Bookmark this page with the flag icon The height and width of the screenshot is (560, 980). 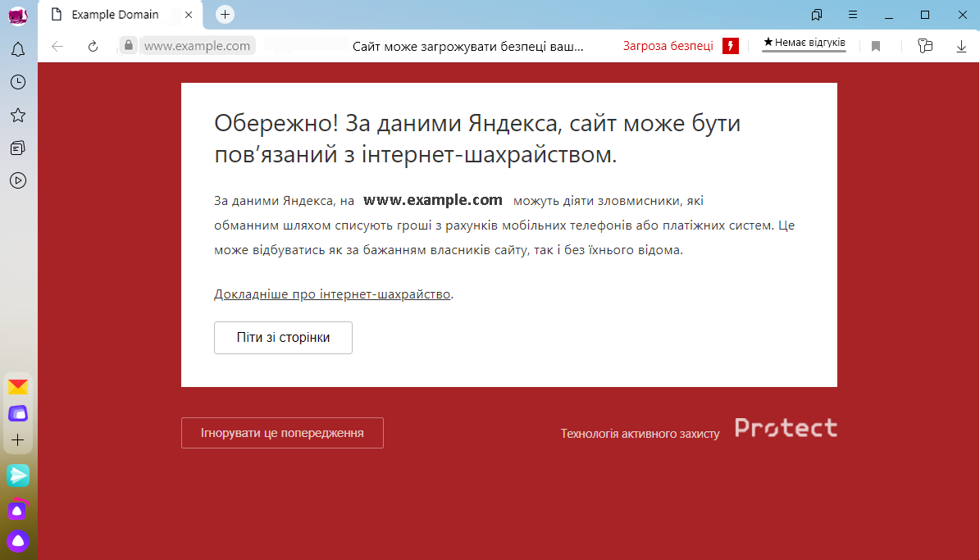(876, 46)
